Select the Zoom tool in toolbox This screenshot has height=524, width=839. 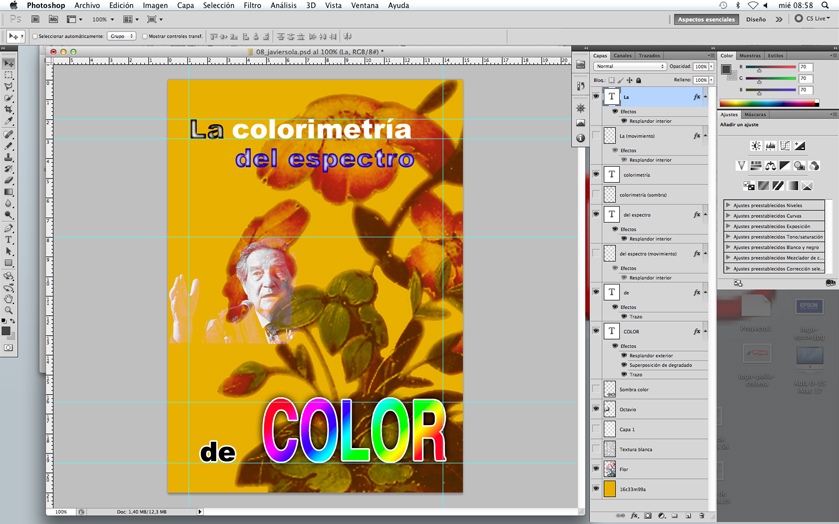(9, 310)
